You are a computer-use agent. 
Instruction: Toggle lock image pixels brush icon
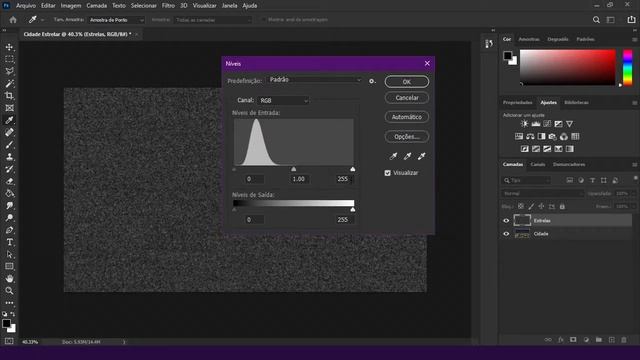tap(531, 207)
